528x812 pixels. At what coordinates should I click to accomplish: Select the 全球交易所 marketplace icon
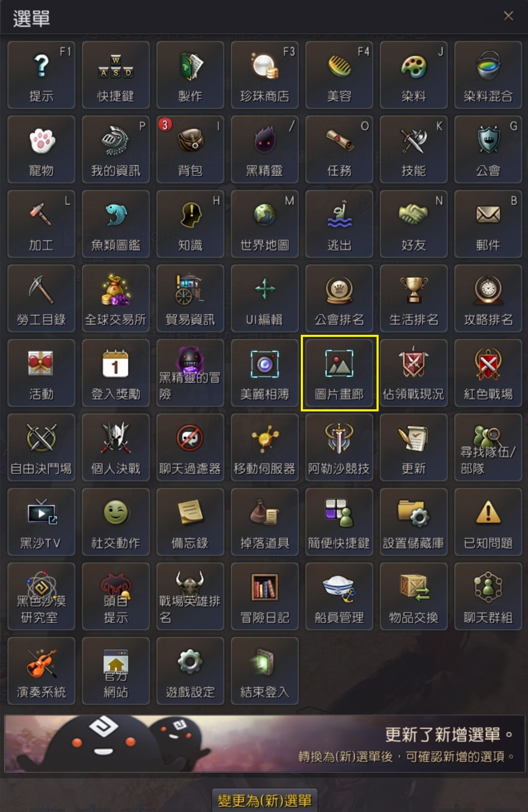pyautogui.click(x=116, y=298)
